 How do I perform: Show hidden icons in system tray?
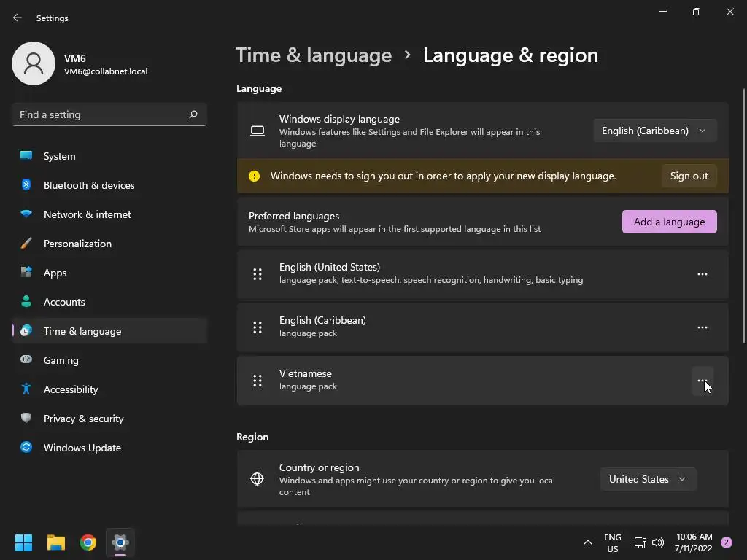pos(587,542)
